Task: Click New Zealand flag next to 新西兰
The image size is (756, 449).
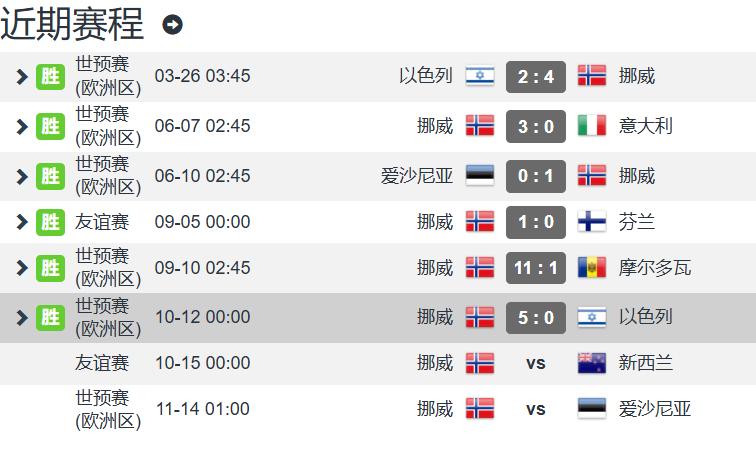Action: coord(592,363)
